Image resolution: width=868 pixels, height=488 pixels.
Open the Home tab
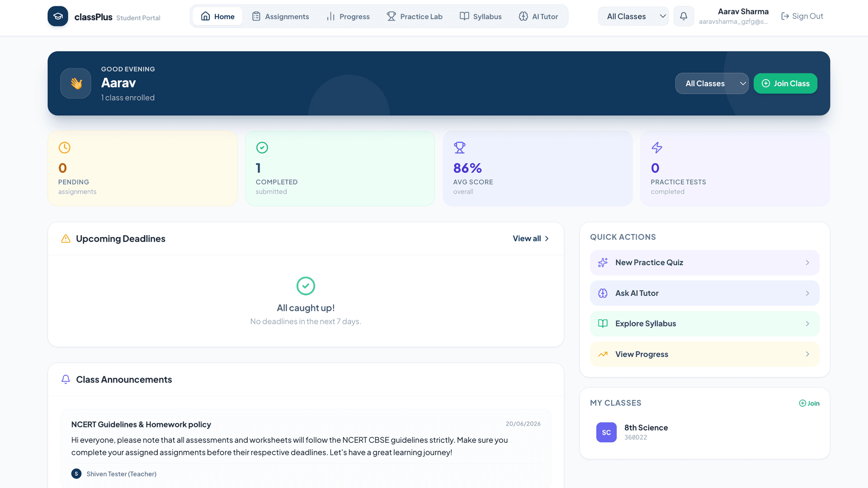(217, 16)
